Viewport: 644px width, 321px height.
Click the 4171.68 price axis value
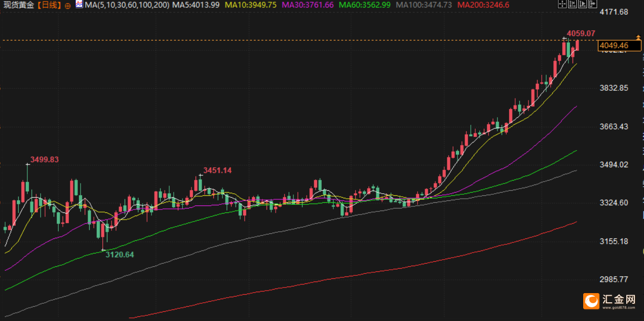pyautogui.click(x=613, y=12)
